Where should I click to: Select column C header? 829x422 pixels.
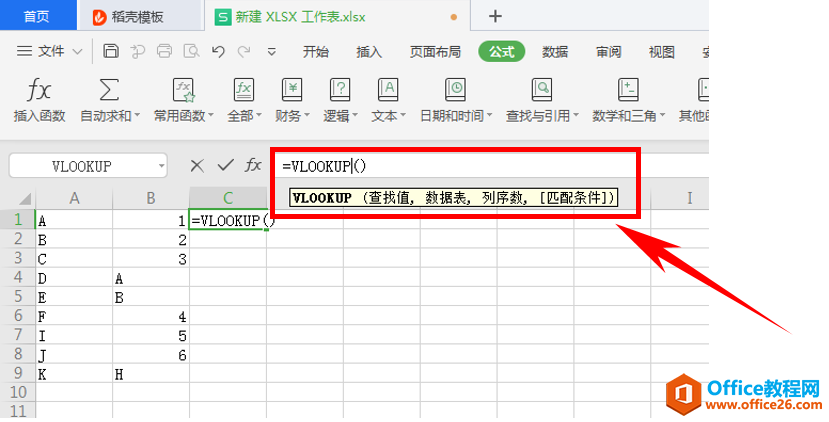click(x=228, y=198)
